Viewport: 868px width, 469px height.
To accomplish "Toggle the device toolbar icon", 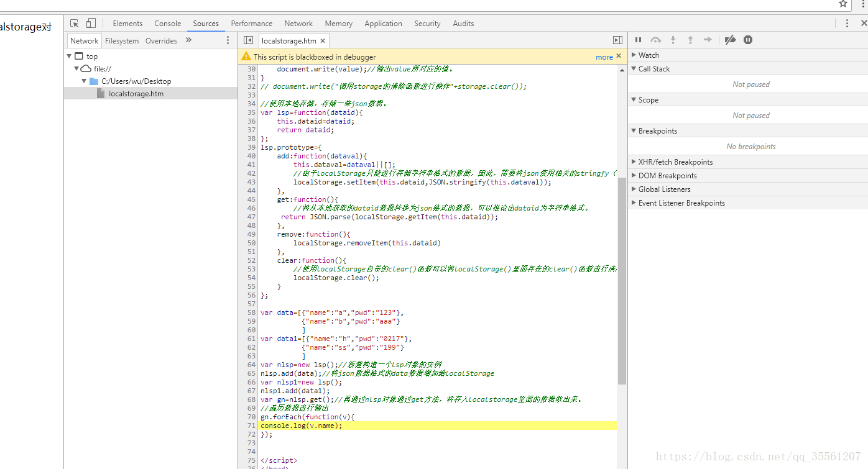I will point(91,24).
